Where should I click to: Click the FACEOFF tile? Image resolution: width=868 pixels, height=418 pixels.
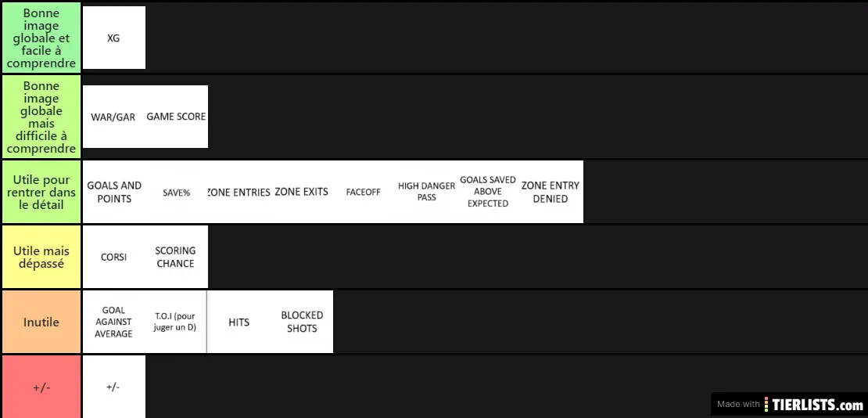pos(364,192)
